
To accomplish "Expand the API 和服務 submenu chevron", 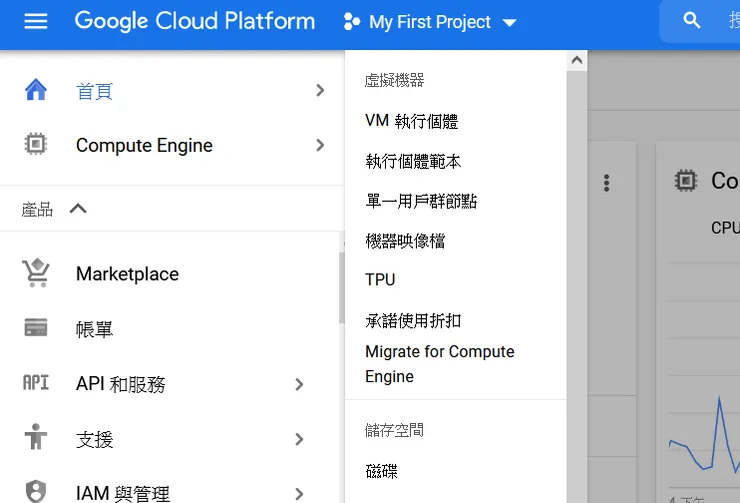I will point(299,385).
